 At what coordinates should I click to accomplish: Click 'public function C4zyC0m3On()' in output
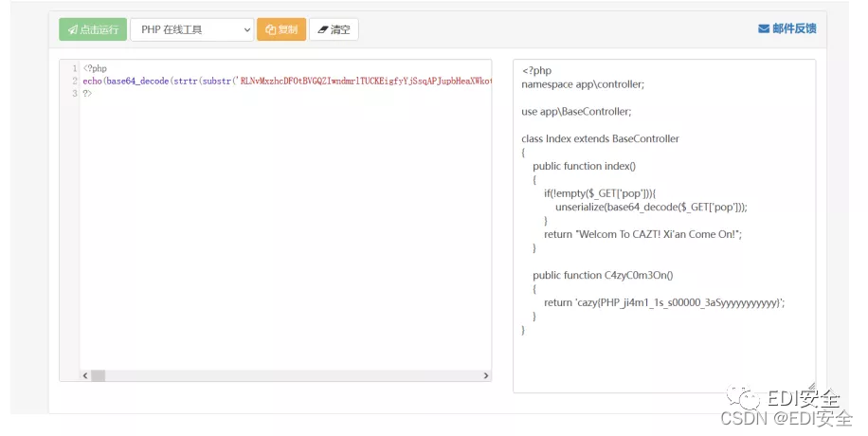(x=603, y=275)
